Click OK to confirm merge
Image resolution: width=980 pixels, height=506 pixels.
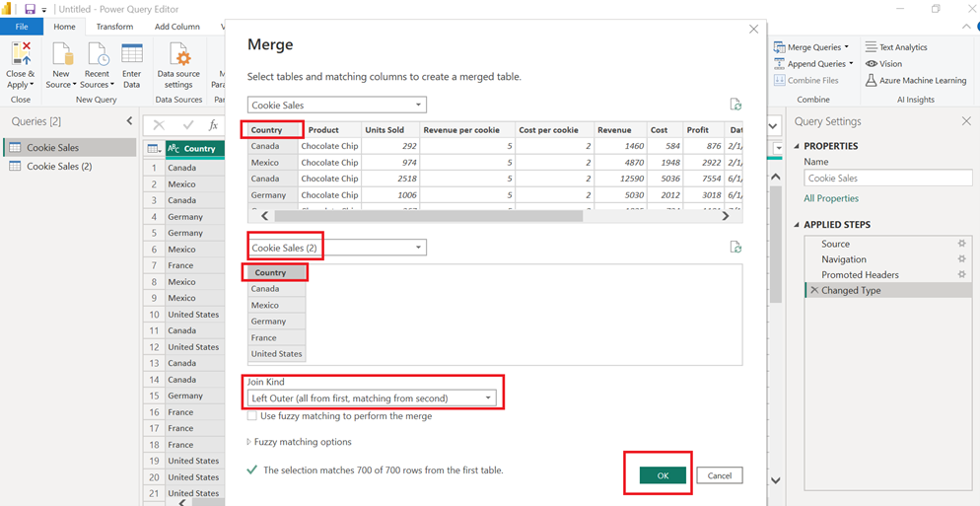click(x=663, y=475)
